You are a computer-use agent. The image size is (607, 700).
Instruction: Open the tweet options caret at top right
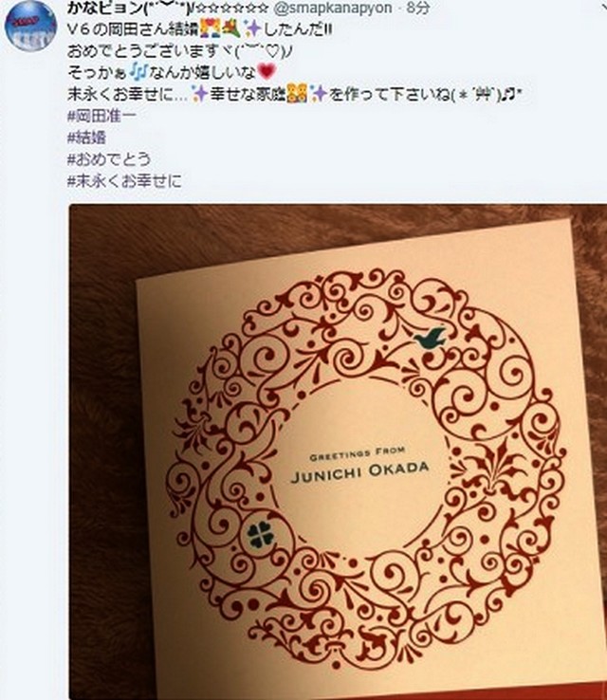pyautogui.click(x=603, y=8)
